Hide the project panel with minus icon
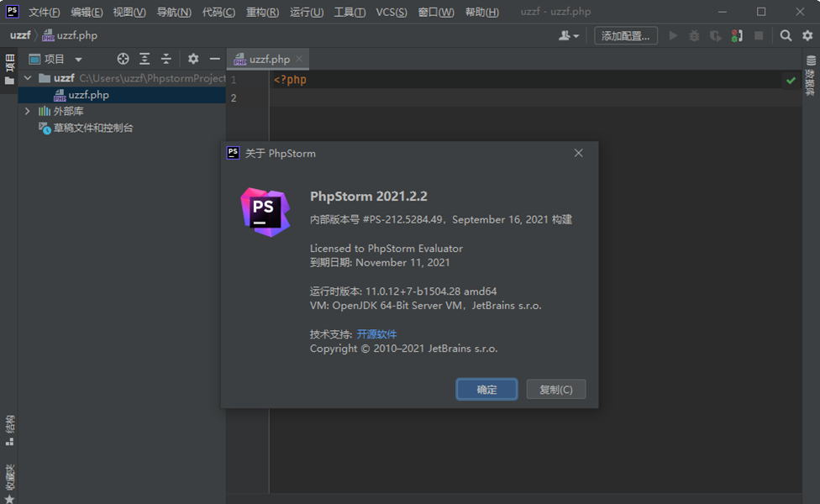This screenshot has width=820, height=504. tap(214, 59)
